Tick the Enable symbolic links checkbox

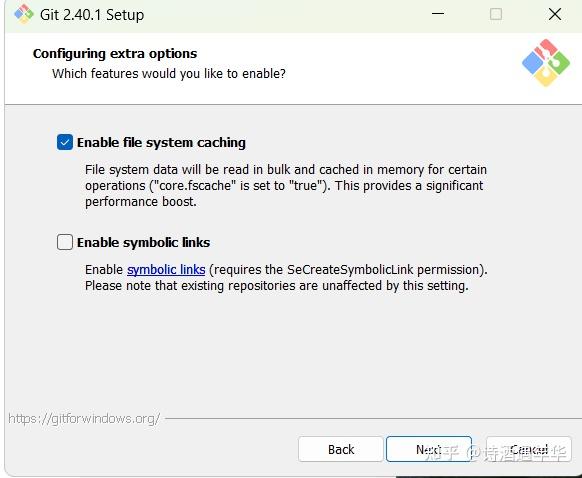coord(65,242)
